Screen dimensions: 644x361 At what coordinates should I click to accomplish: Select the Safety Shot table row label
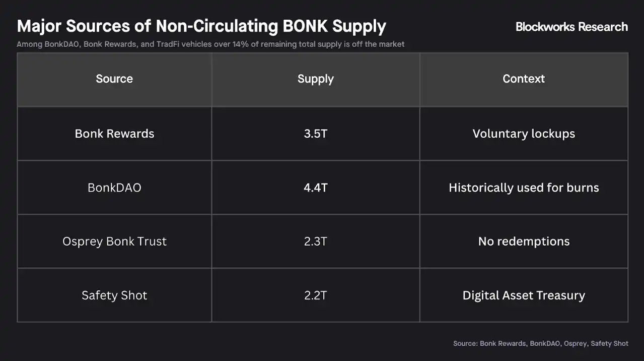click(114, 295)
